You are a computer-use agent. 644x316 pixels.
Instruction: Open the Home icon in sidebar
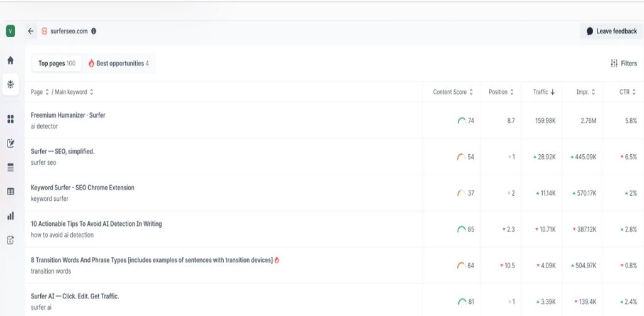[11, 60]
